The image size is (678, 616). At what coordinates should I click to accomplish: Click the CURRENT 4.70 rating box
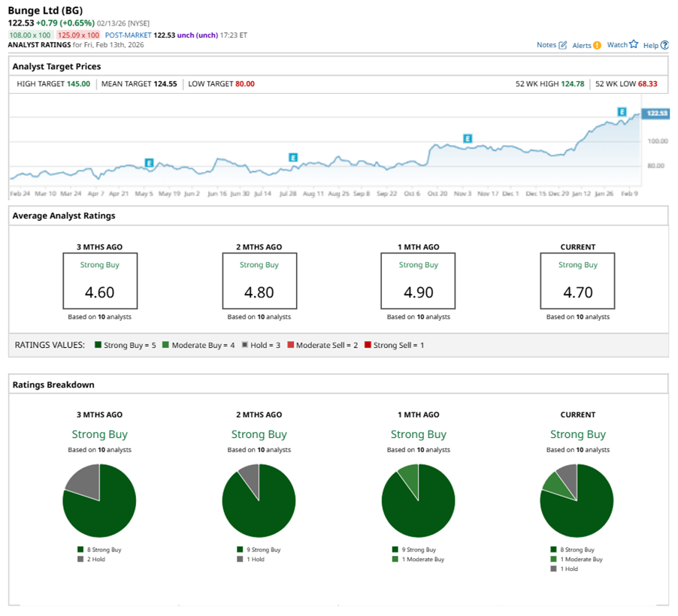tap(577, 280)
